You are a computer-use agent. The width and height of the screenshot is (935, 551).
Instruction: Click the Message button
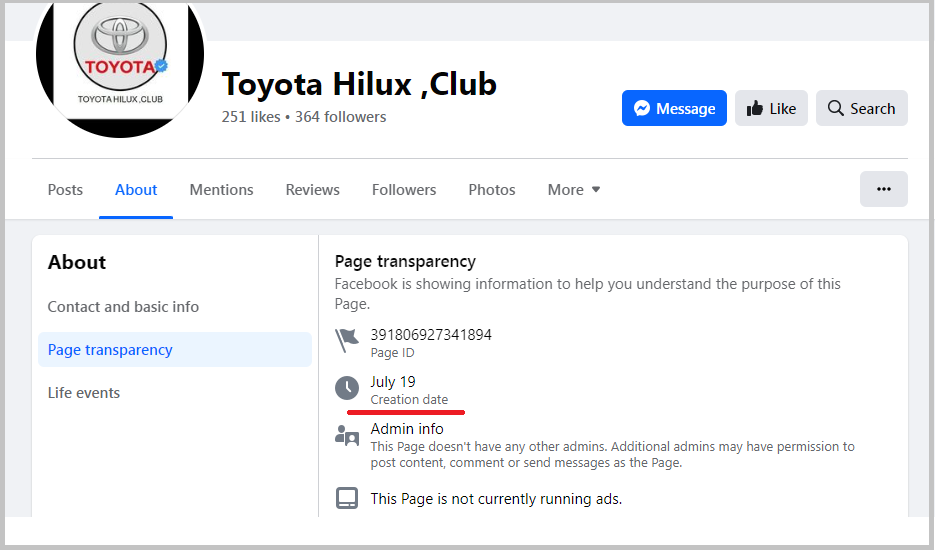(x=674, y=108)
